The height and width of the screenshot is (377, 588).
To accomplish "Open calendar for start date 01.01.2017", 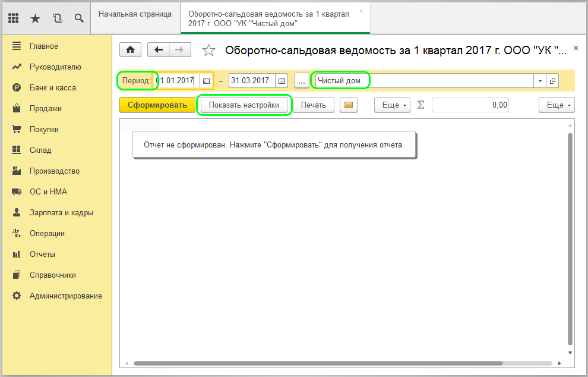I will coord(206,81).
